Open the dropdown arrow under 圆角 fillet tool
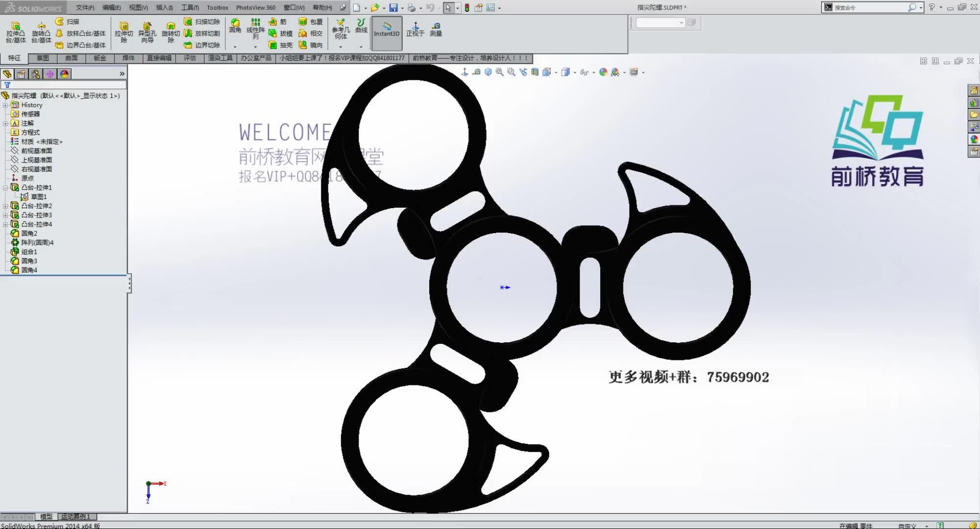The image size is (980, 529). click(x=235, y=47)
